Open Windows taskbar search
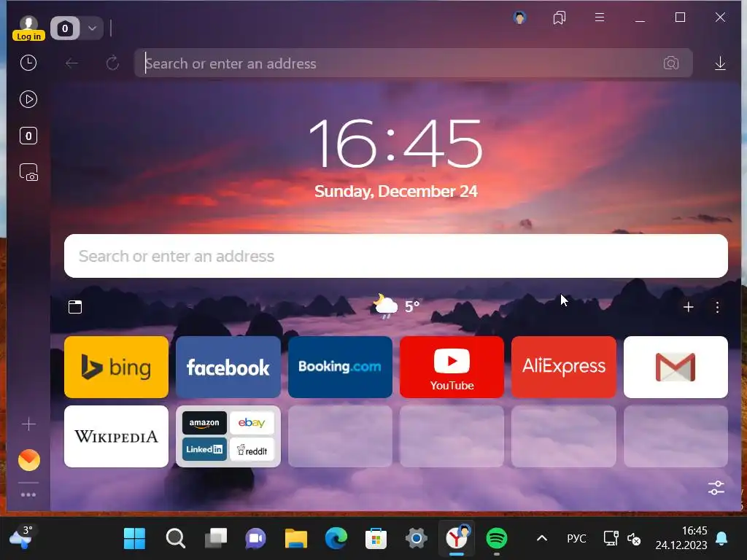Image resolution: width=747 pixels, height=560 pixels. [x=175, y=539]
